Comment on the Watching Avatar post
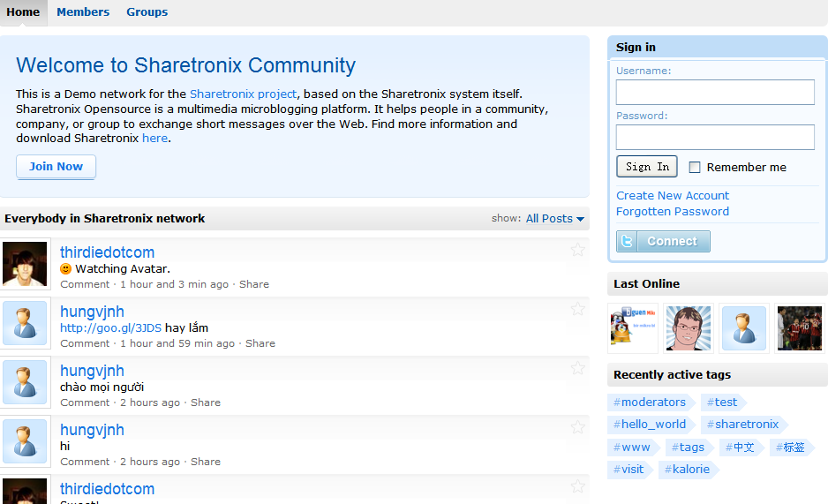 pyautogui.click(x=85, y=284)
